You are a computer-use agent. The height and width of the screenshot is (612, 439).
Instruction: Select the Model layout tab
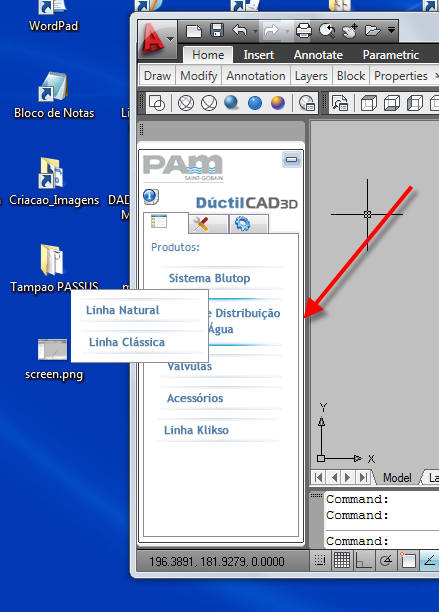tap(397, 478)
